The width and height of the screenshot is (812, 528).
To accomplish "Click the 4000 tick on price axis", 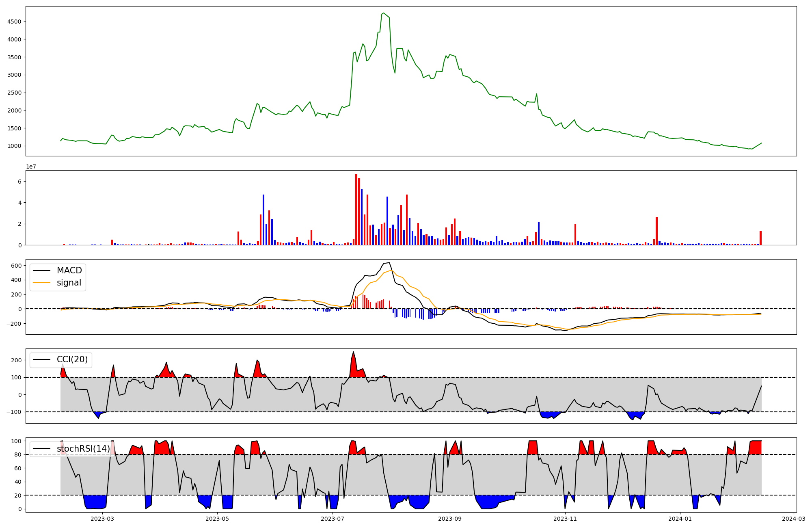I will 15,39.
